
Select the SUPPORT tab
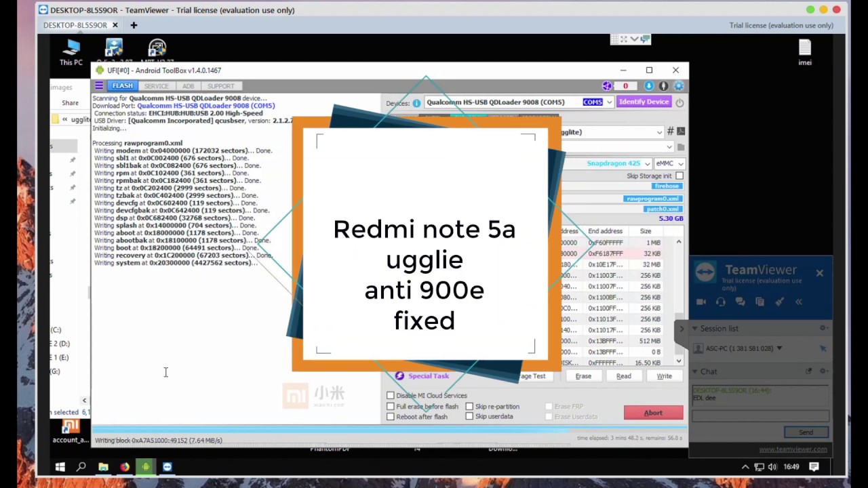coord(221,86)
